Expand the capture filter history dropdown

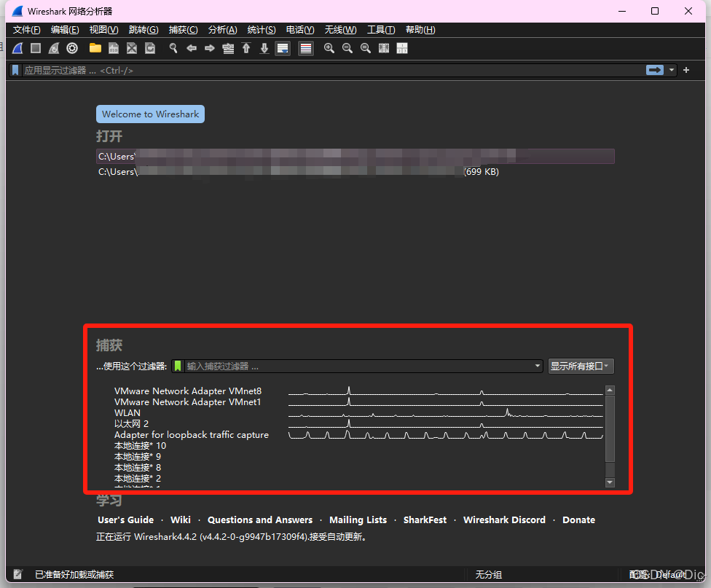(x=538, y=366)
